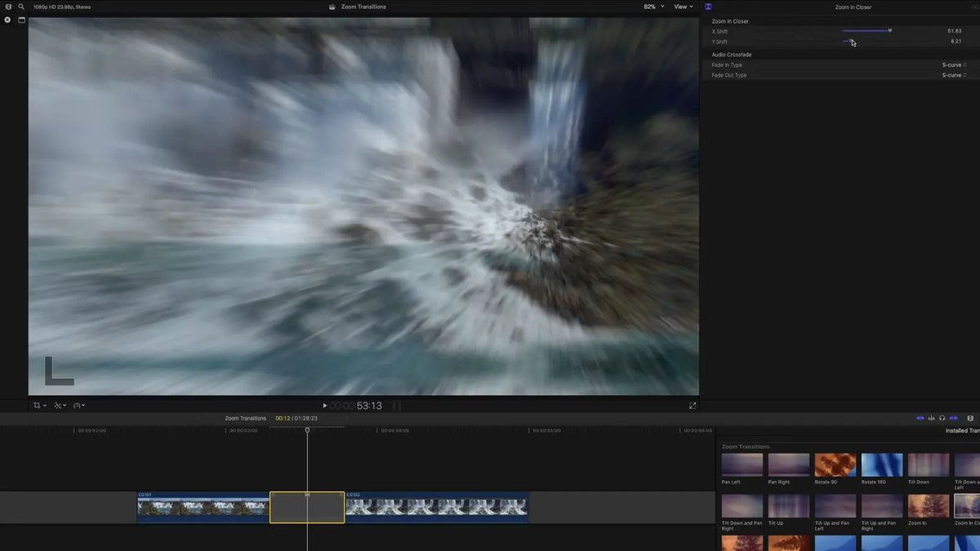Open the crop/transform tool dropdown
This screenshot has height=551, width=980.
coord(39,405)
